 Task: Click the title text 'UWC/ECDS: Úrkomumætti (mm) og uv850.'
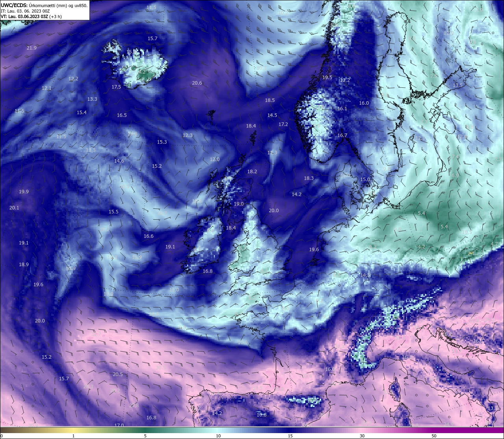44,5
